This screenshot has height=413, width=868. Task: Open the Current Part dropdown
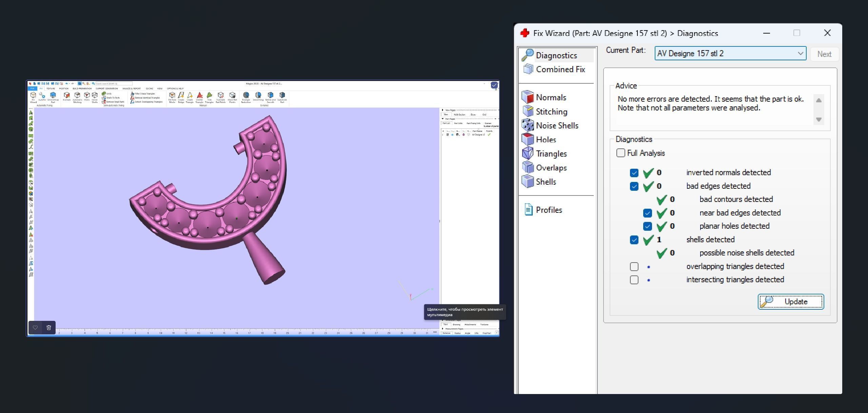click(800, 54)
